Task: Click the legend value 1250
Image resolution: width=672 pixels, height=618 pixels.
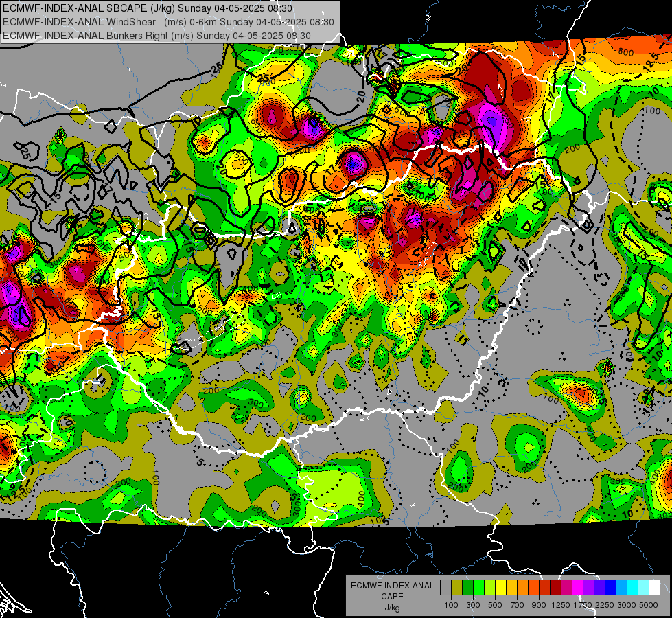Action: (x=561, y=605)
